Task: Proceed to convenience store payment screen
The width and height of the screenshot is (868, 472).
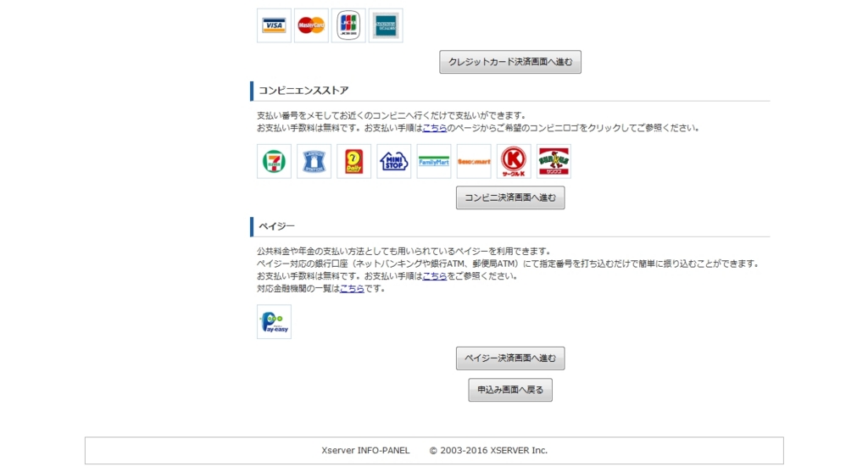Action: click(x=510, y=197)
